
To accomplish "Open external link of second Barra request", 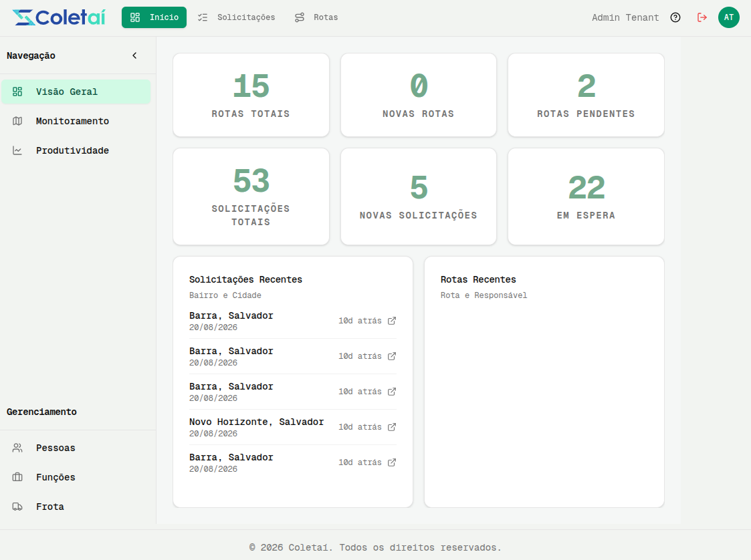I will coord(392,356).
